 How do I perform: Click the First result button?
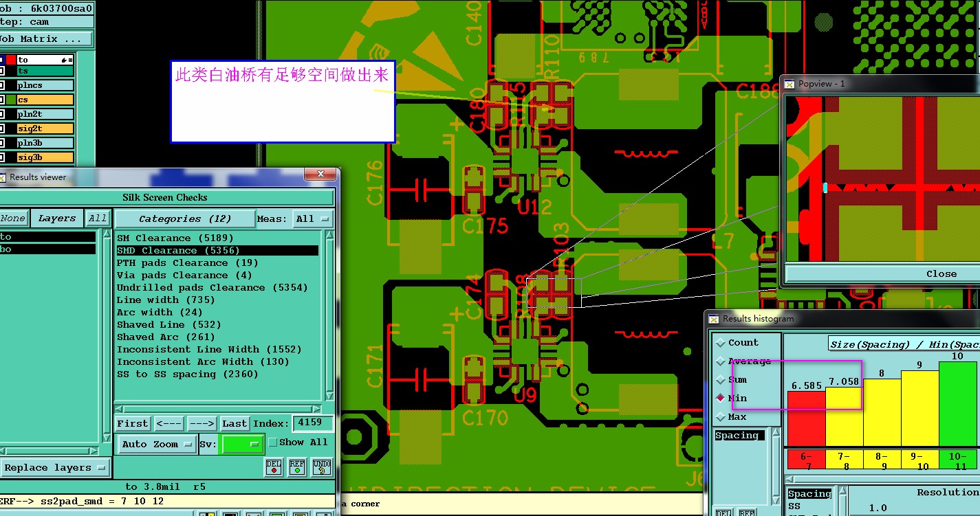click(132, 424)
